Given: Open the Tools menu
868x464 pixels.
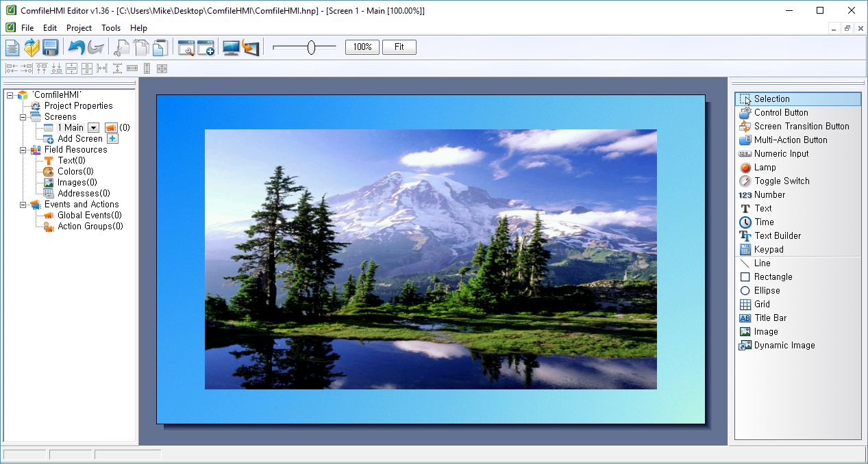Looking at the screenshot, I should [x=111, y=28].
